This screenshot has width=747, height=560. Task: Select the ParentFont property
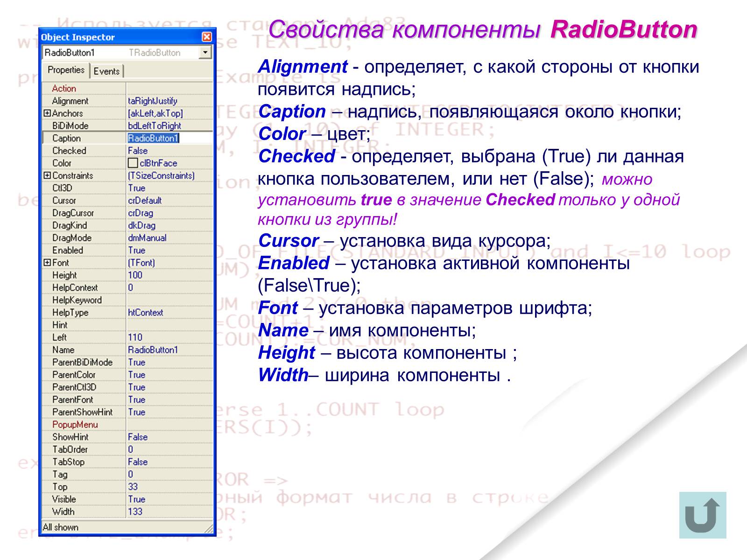click(x=72, y=400)
